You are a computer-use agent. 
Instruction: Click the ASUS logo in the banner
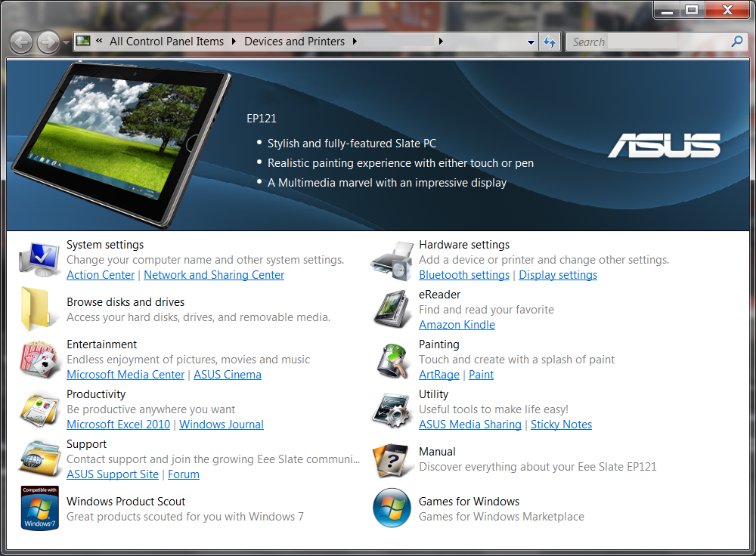664,145
